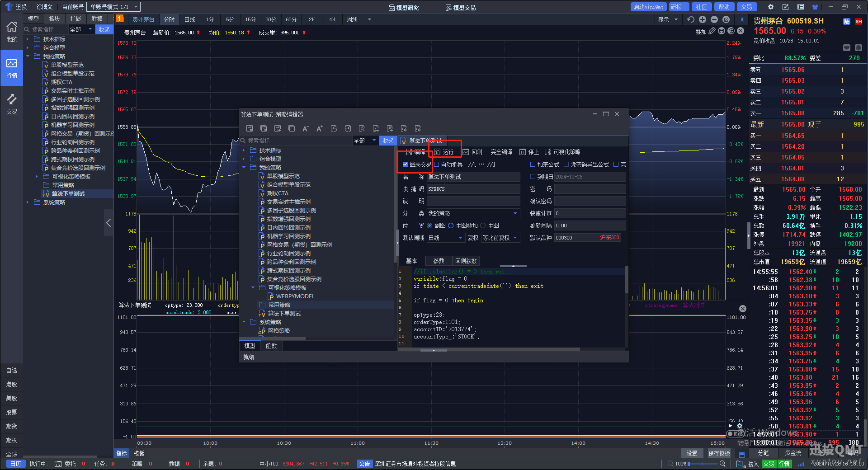The width and height of the screenshot is (868, 470).
Task: Select the 主图叠加 radio button
Action: pyautogui.click(x=451, y=226)
